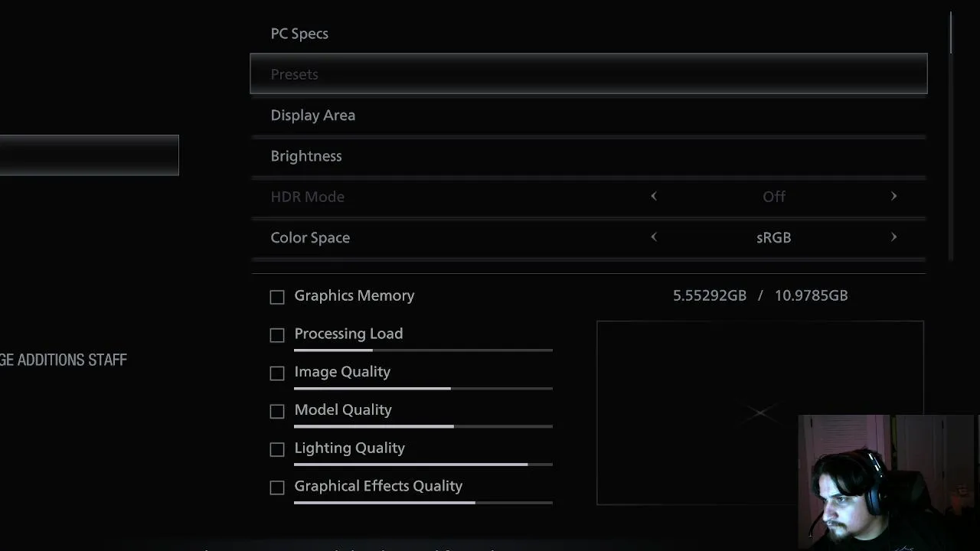Click left arrow for Color Space
The image size is (980, 551).
pyautogui.click(x=654, y=237)
